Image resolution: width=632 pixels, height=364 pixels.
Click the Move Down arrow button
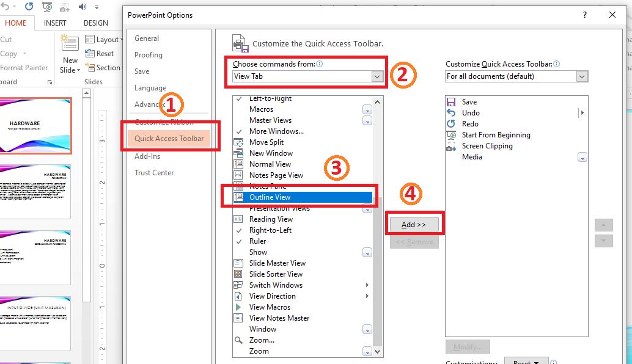click(603, 241)
